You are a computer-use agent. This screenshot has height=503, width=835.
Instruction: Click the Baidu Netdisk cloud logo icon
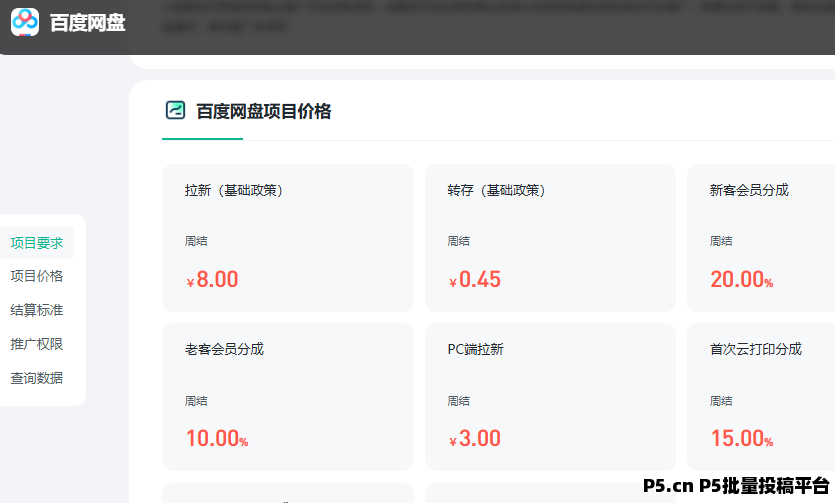coord(25,22)
